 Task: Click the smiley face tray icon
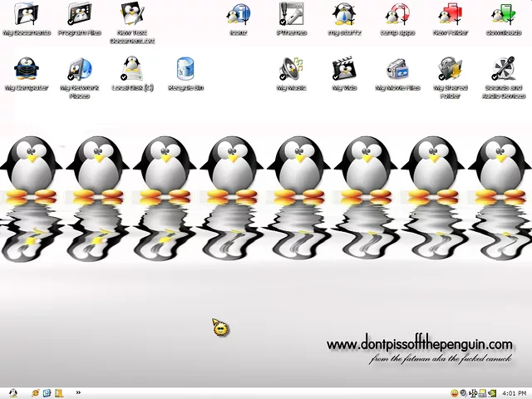click(454, 393)
